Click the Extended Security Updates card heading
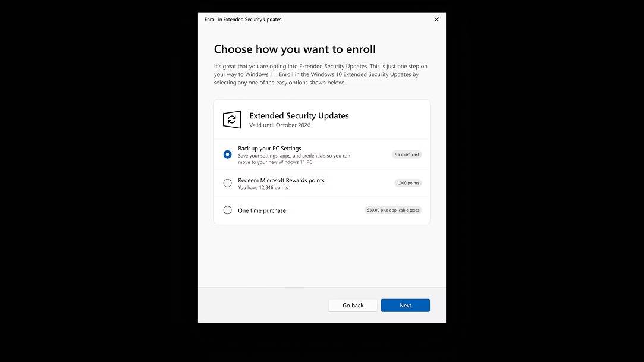The width and height of the screenshot is (644, 362). pos(299,116)
